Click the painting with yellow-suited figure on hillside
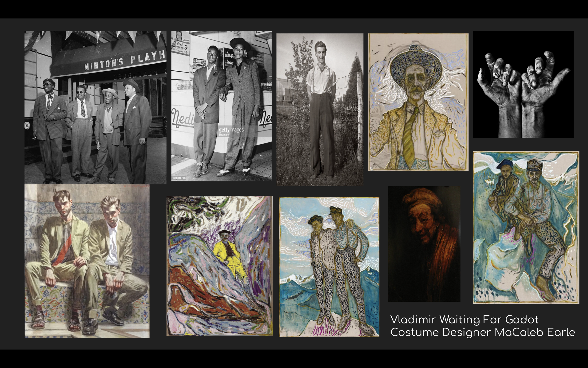Screen dimensions: 588x368 (x=219, y=266)
